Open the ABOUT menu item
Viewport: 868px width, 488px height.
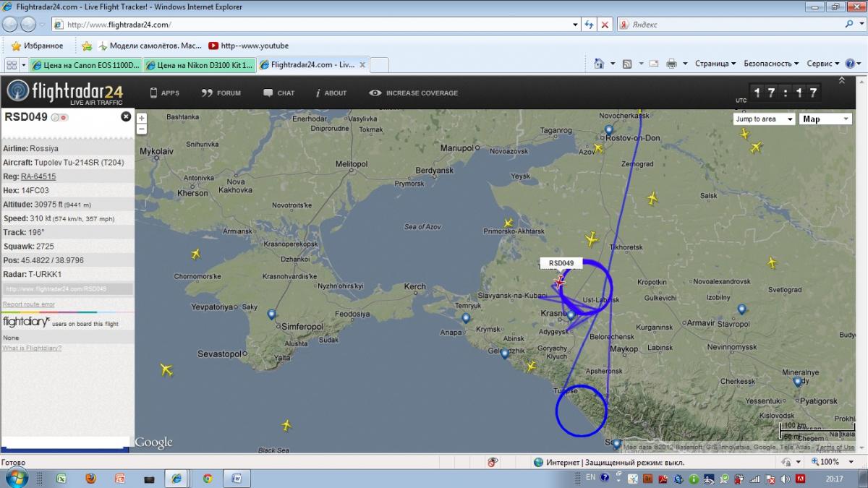[331, 93]
